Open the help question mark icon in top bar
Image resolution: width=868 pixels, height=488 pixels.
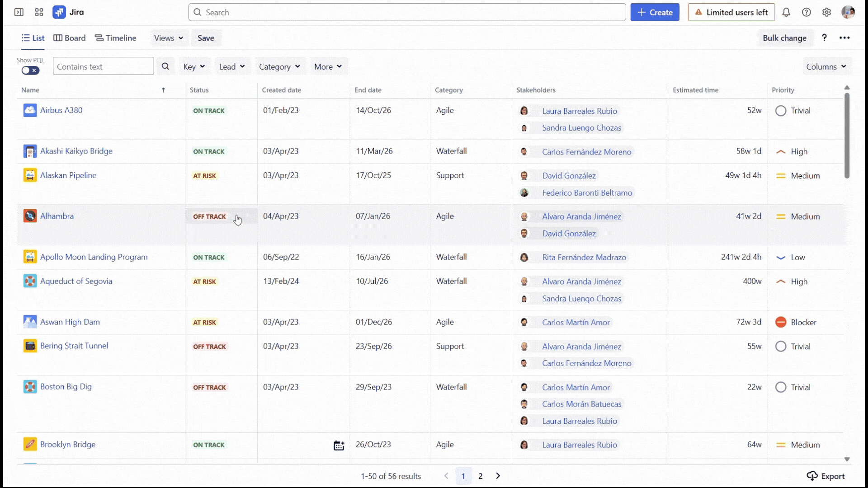coord(807,12)
